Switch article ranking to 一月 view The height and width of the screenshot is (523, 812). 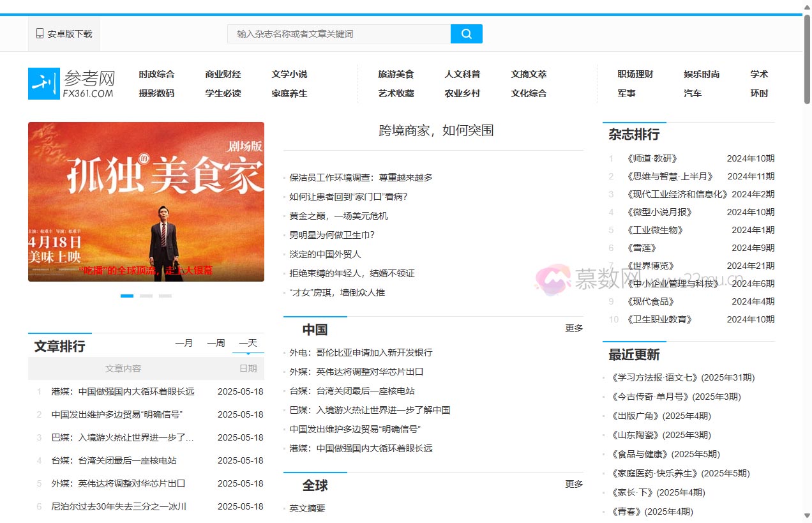click(x=184, y=343)
